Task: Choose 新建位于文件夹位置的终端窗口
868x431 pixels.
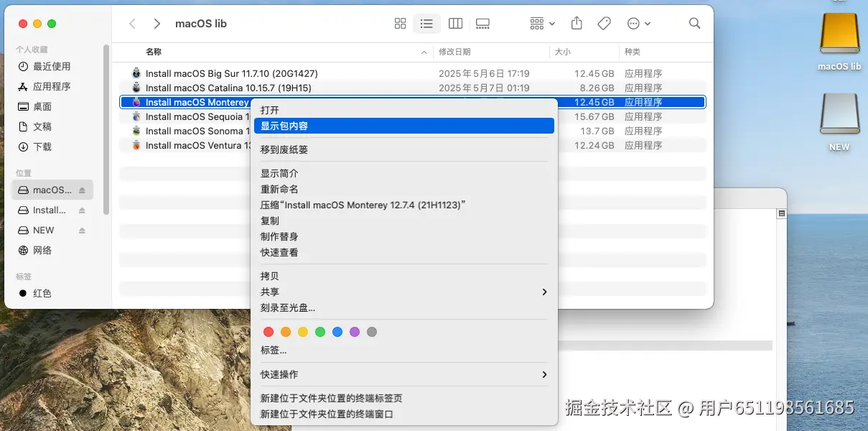Action: pyautogui.click(x=404, y=414)
